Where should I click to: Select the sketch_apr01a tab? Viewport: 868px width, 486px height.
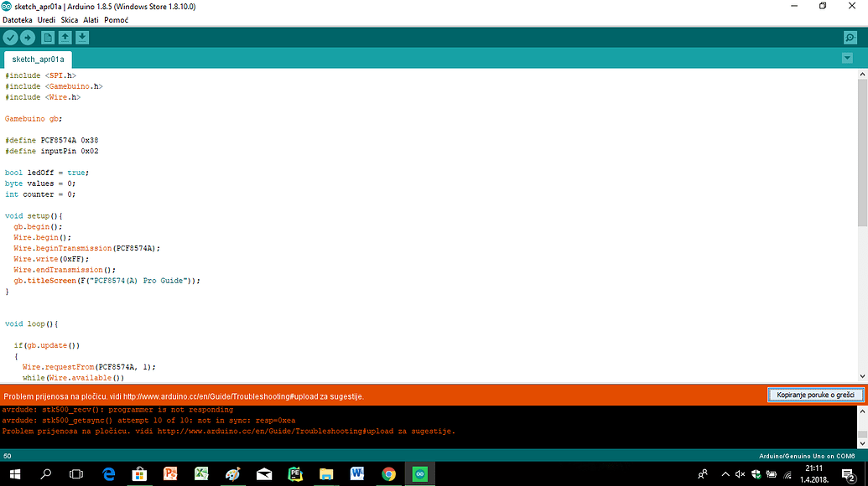[x=38, y=59]
